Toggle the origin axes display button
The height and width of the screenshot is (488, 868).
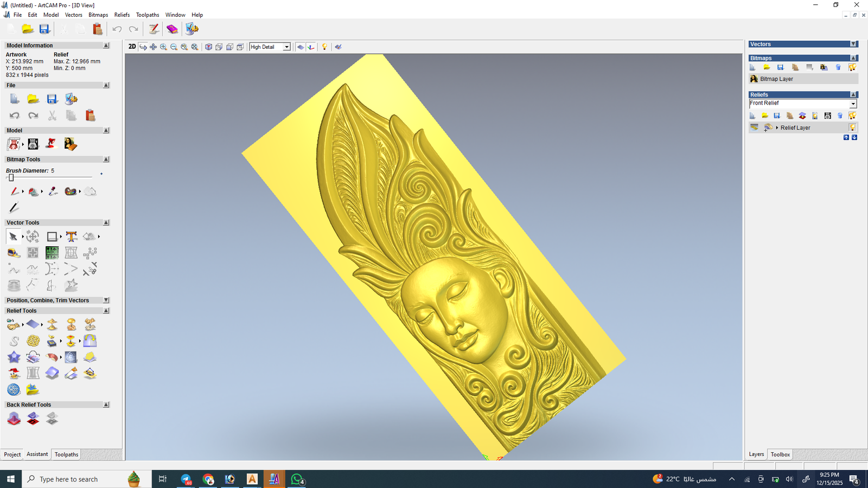click(x=311, y=47)
